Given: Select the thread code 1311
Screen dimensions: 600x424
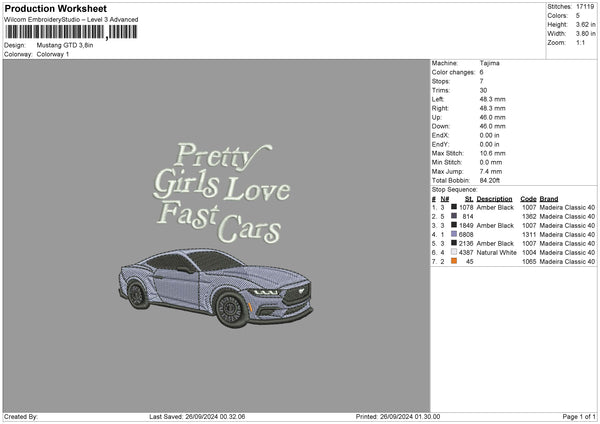Looking at the screenshot, I should tap(529, 234).
